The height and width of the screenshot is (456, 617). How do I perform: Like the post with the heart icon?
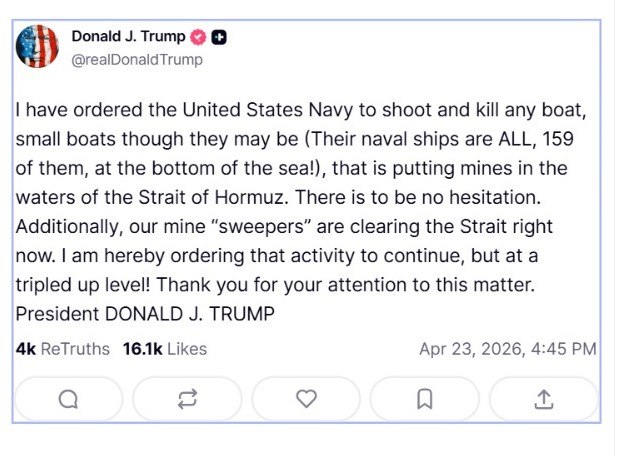(306, 399)
